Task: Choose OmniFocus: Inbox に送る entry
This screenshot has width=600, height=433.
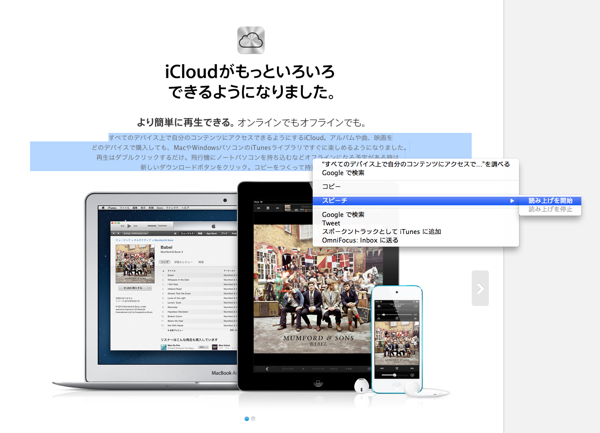Action: click(x=416, y=240)
